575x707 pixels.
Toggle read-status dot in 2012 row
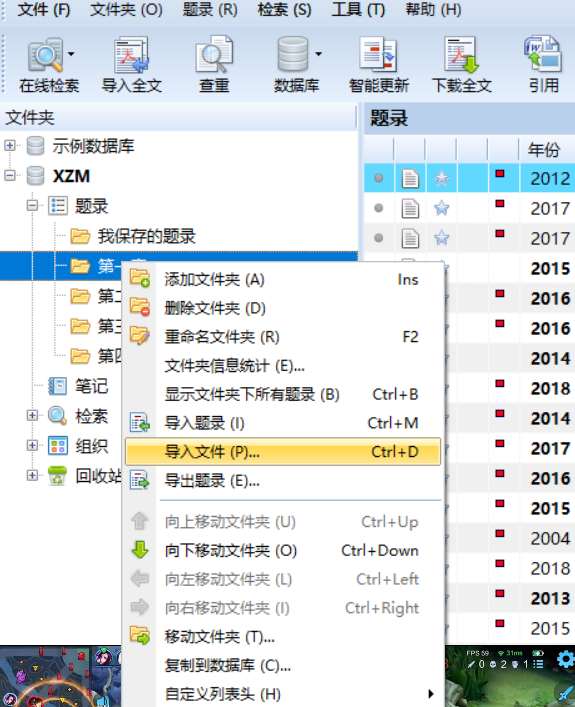tap(378, 178)
